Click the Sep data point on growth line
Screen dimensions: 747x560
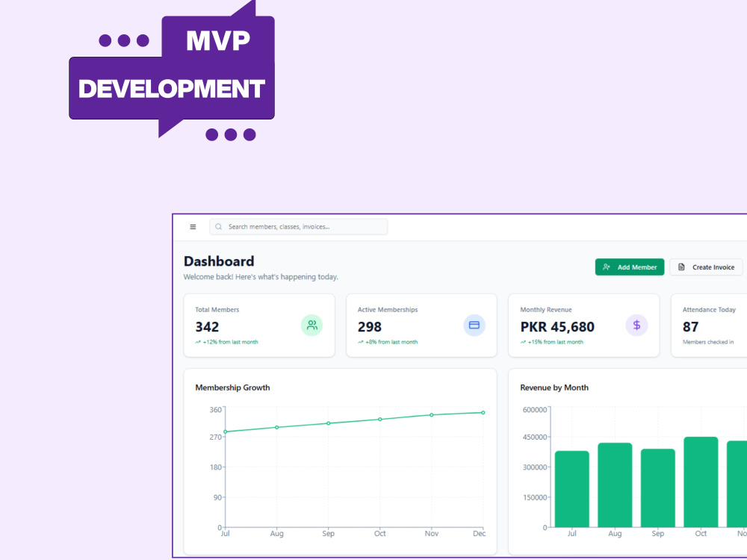(328, 423)
